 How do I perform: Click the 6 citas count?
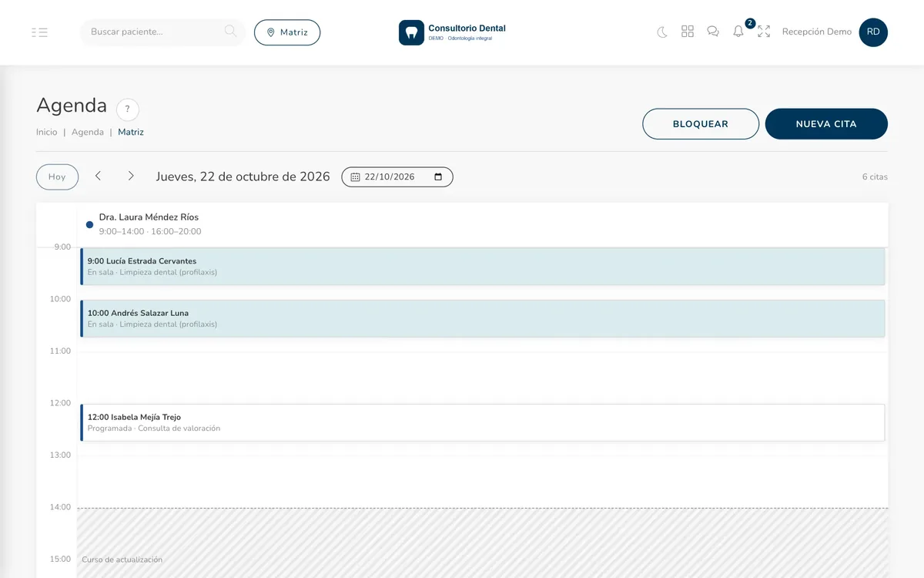click(875, 177)
